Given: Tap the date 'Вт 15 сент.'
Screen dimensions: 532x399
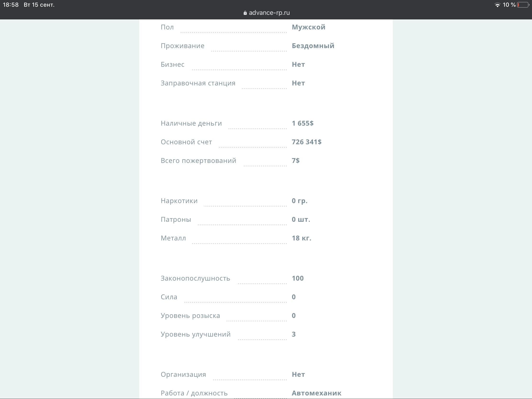Looking at the screenshot, I should pyautogui.click(x=39, y=5).
